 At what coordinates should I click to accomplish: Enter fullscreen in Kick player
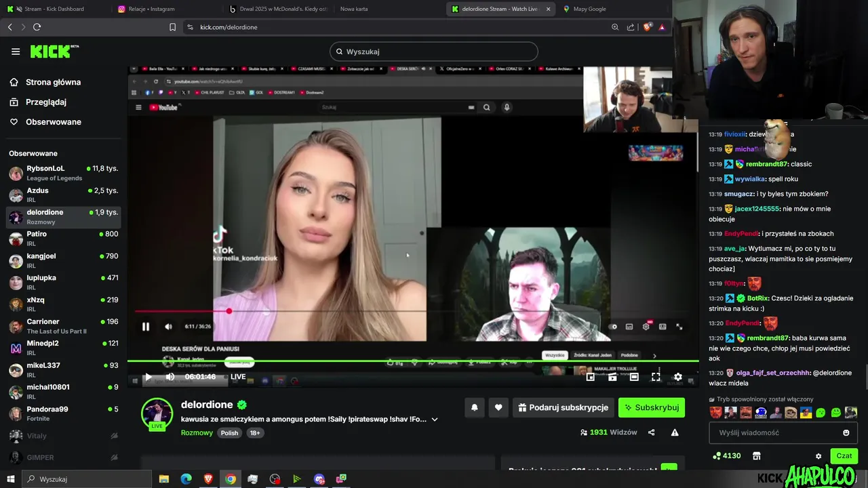point(656,377)
